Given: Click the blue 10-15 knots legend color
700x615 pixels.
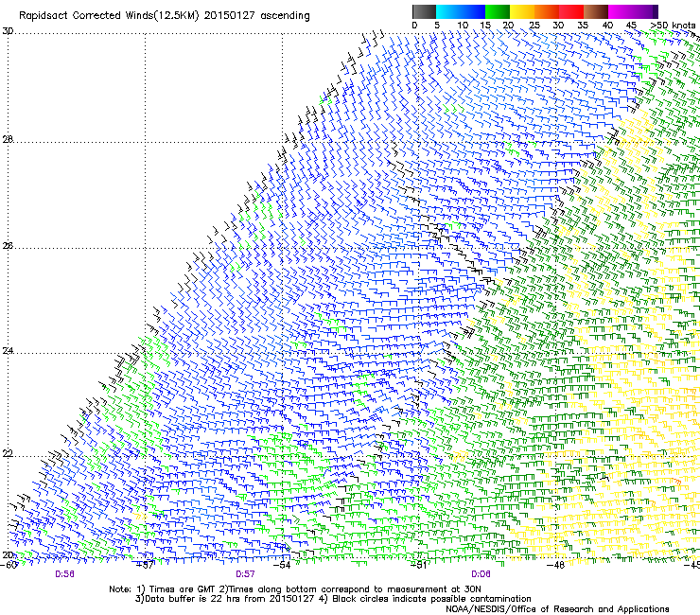Looking at the screenshot, I should coord(473,11).
